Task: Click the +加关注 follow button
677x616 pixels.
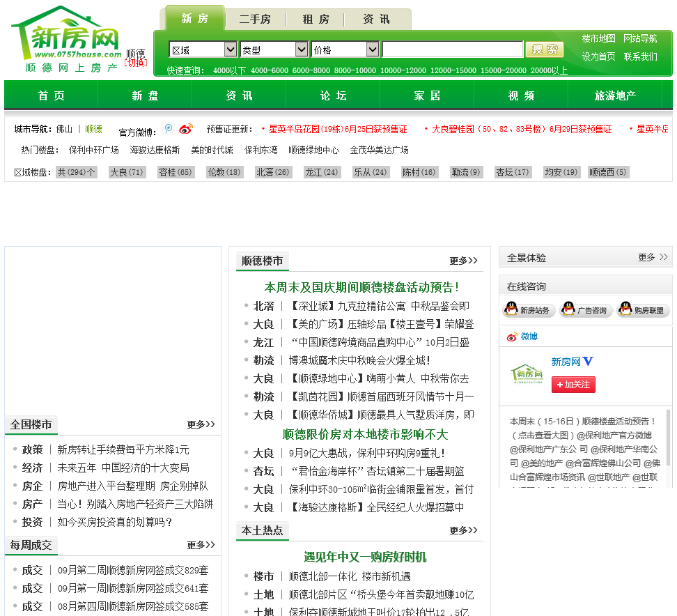Action: (x=573, y=385)
